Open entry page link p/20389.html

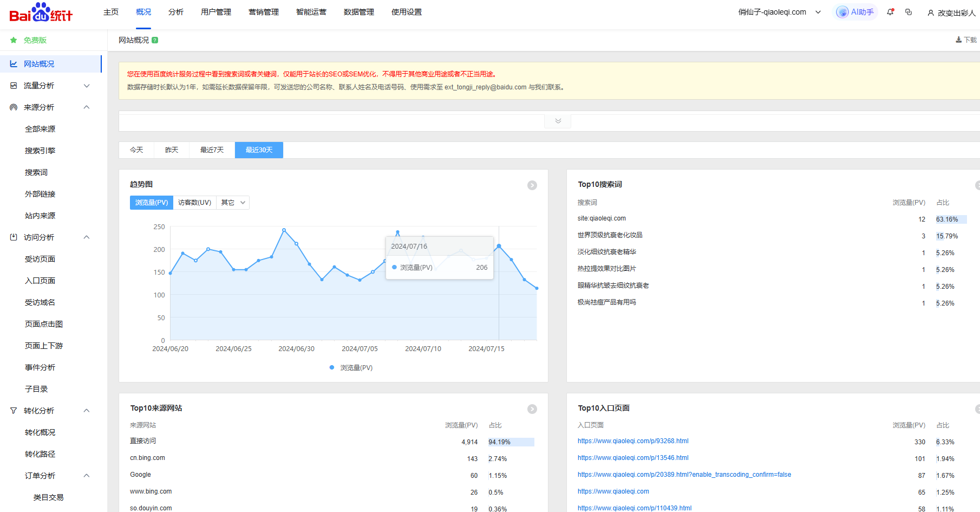pyautogui.click(x=684, y=475)
